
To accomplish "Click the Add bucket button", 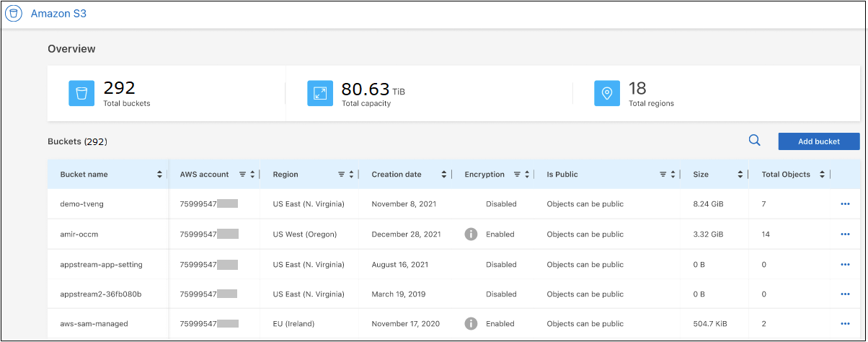I will click(818, 141).
